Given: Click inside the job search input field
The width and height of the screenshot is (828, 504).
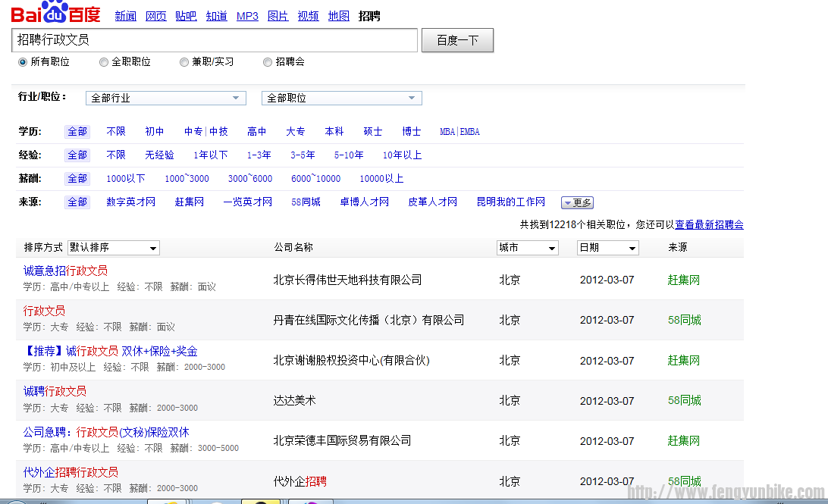Looking at the screenshot, I should point(212,39).
